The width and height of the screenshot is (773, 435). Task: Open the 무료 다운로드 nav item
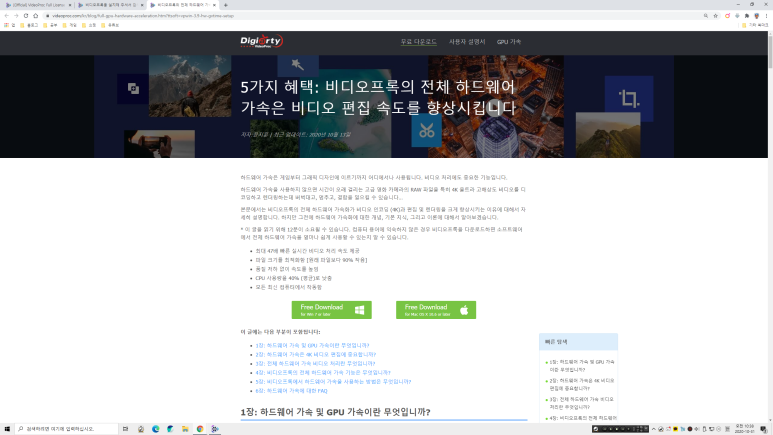(419, 41)
